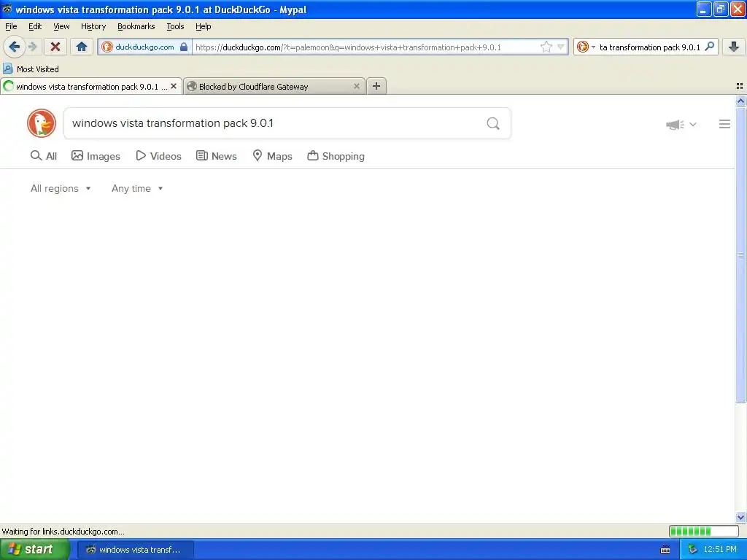The width and height of the screenshot is (747, 560).
Task: Open the address bar history dropdown arrow
Action: coord(561,47)
